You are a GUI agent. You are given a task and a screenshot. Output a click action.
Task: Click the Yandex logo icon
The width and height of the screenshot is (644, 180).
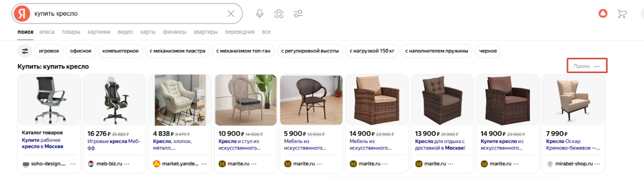click(x=22, y=14)
